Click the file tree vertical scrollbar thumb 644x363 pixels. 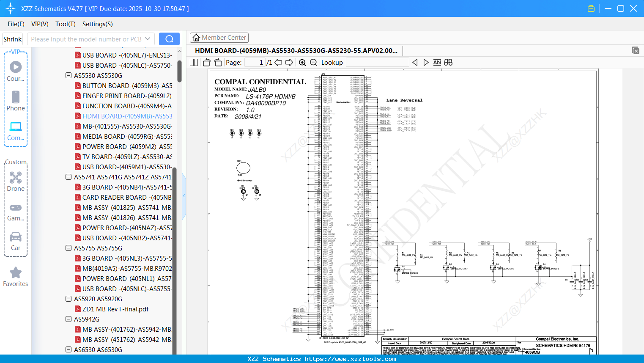(x=179, y=71)
